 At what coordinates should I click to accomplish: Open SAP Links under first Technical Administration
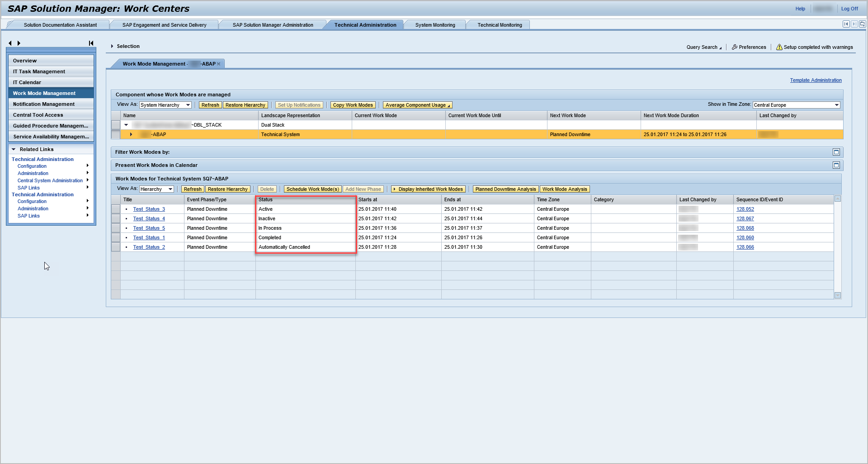[x=28, y=188]
